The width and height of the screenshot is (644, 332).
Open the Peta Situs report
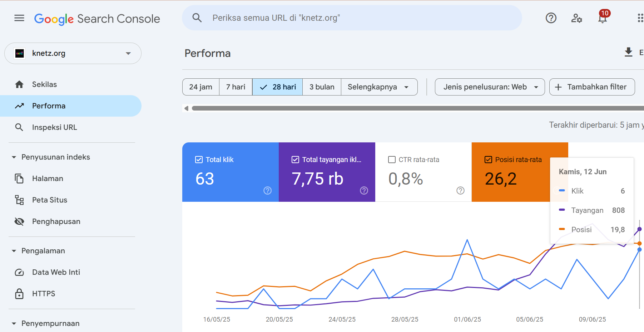point(71,200)
